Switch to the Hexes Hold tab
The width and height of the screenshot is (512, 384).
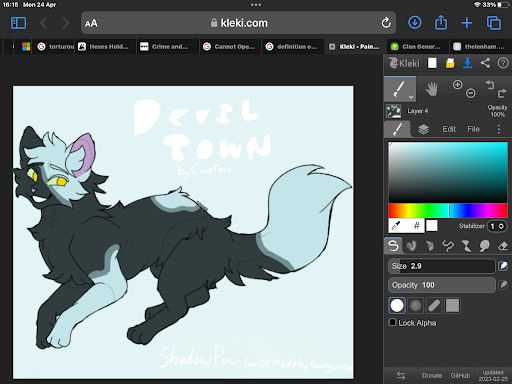[x=105, y=47]
